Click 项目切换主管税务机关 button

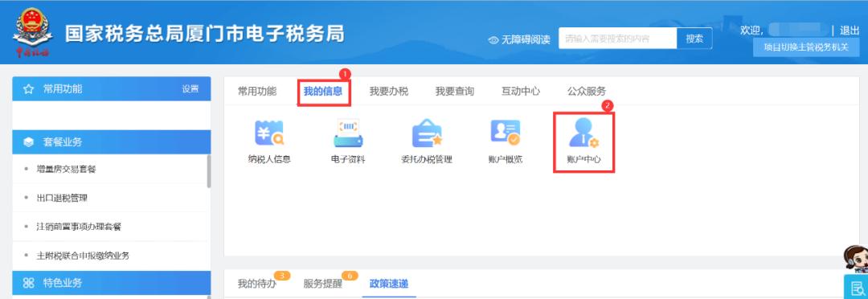point(806,47)
